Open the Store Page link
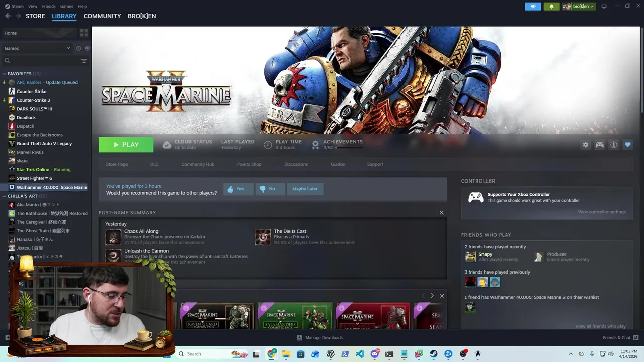Viewport: 644px width, 362px height. click(x=117, y=164)
